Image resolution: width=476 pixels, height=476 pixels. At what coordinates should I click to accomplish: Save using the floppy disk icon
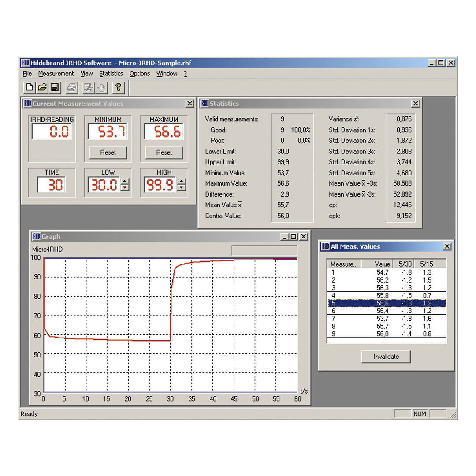[55, 87]
